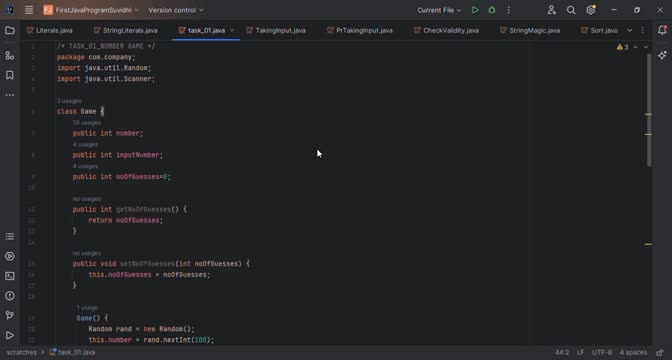Open the IDE settings gear icon
Screen dimensions: 672x360
pyautogui.click(x=591, y=10)
